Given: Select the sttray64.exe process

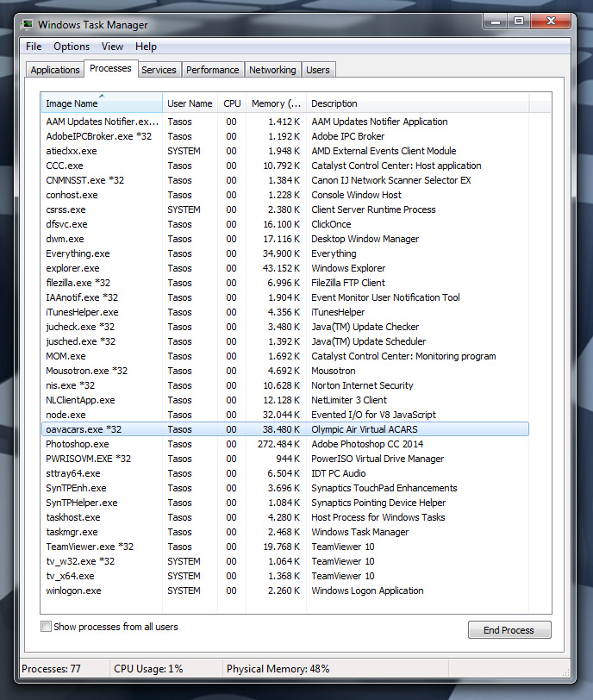Looking at the screenshot, I should coord(285,473).
